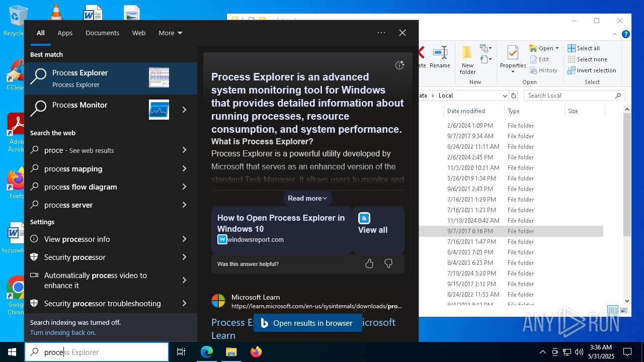Click 'Select none' in File Explorer ribbon
Screen dimensions: 644x362
[x=587, y=59]
